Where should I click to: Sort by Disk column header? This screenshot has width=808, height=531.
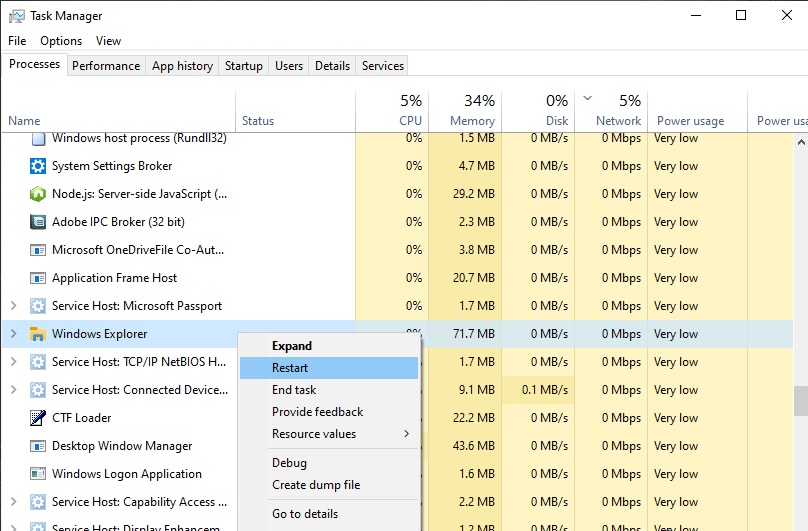(x=538, y=112)
